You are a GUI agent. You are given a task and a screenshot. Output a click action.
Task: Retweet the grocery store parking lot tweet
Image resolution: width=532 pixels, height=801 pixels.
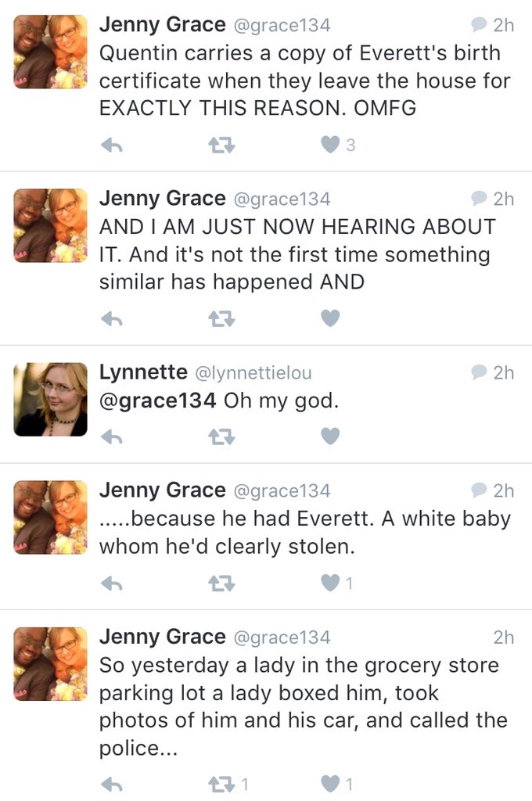click(x=222, y=784)
